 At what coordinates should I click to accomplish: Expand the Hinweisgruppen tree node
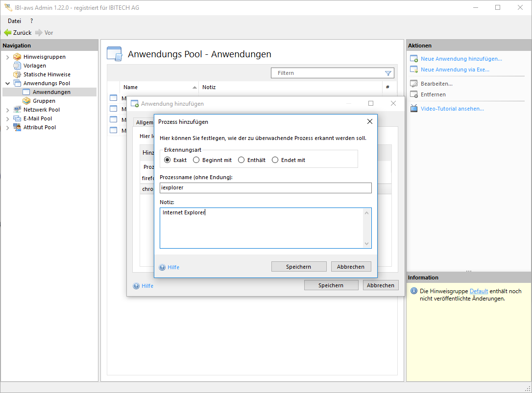click(7, 57)
